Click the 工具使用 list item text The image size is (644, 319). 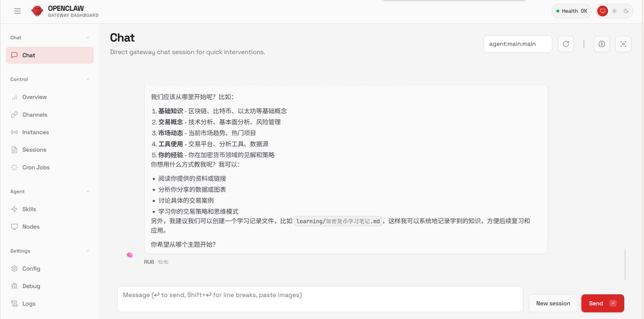click(x=171, y=144)
